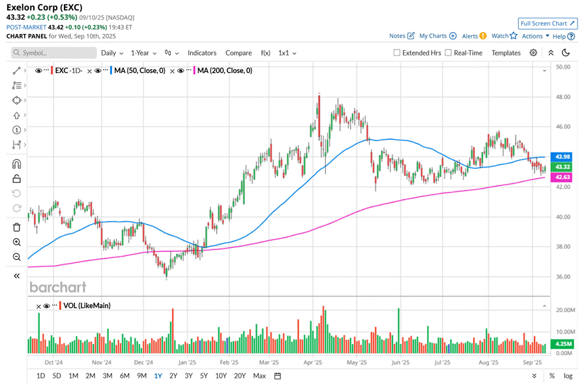The height and width of the screenshot is (389, 588).
Task: Redo the last chart action
Action: 16,208
